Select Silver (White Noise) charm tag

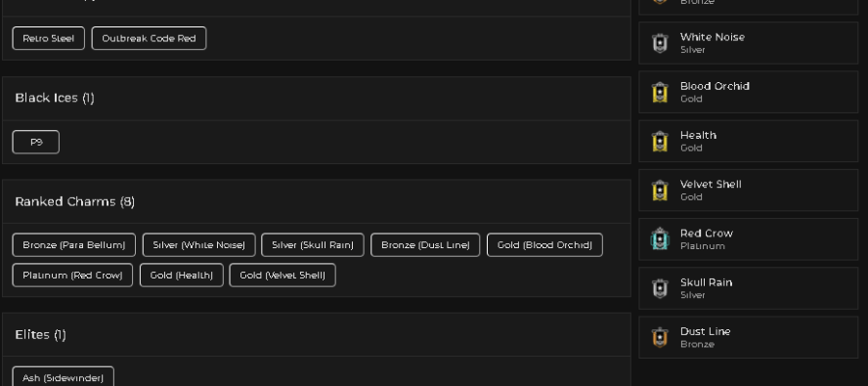point(199,245)
